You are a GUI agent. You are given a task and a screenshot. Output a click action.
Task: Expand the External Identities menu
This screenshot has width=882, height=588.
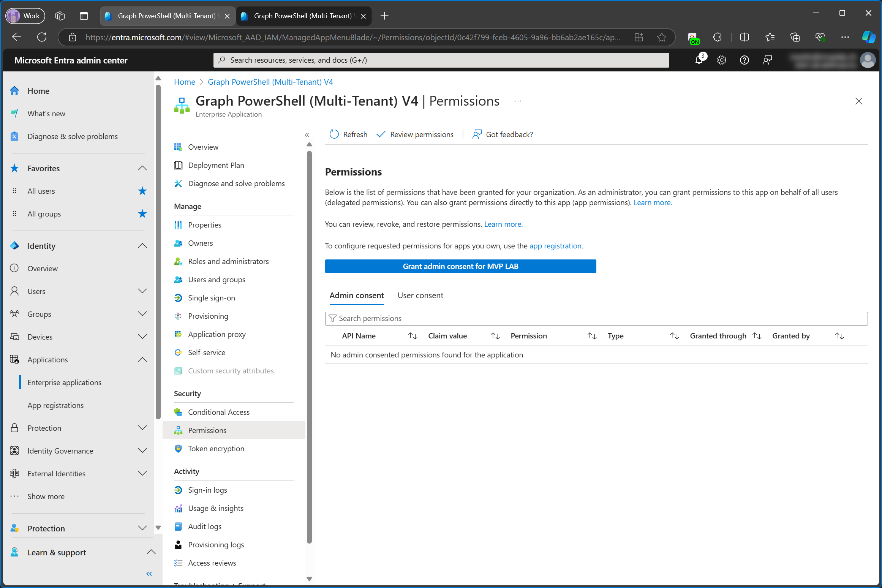142,473
